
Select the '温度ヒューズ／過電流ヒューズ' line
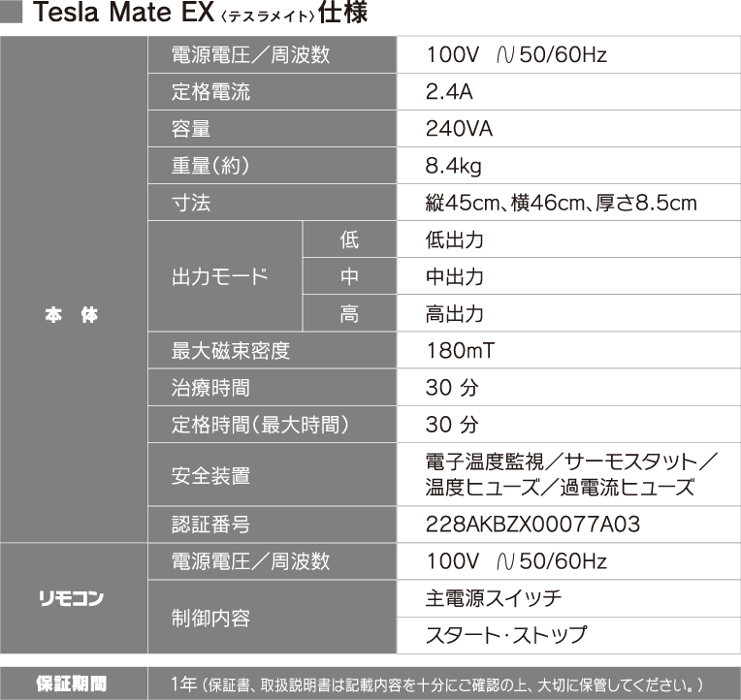[560, 487]
